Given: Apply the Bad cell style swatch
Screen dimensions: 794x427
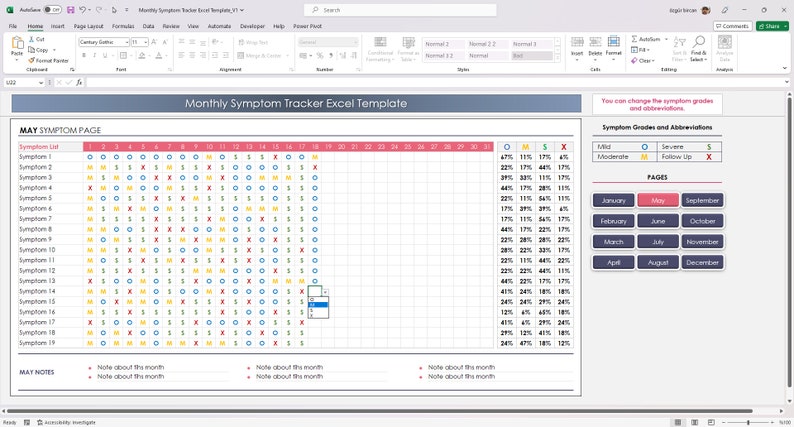Looking at the screenshot, I should [531, 56].
